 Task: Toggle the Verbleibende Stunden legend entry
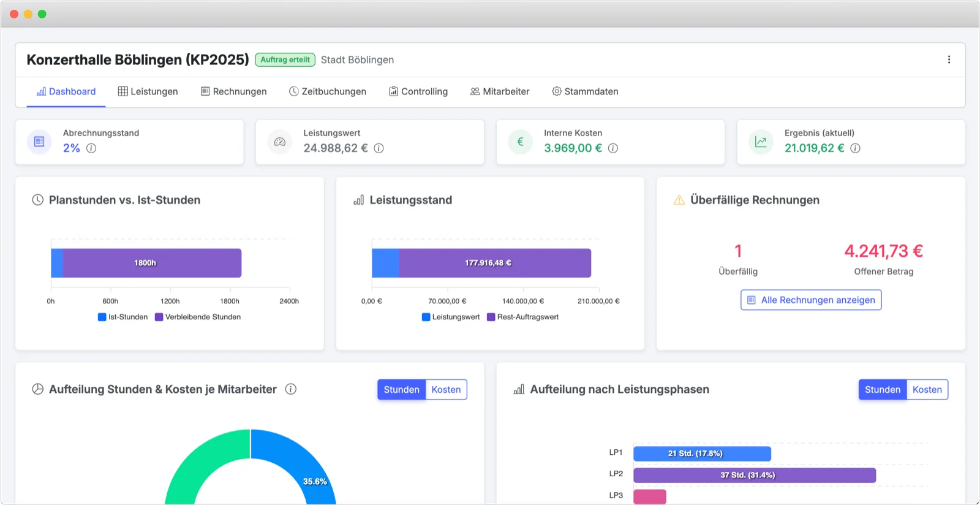tap(198, 317)
